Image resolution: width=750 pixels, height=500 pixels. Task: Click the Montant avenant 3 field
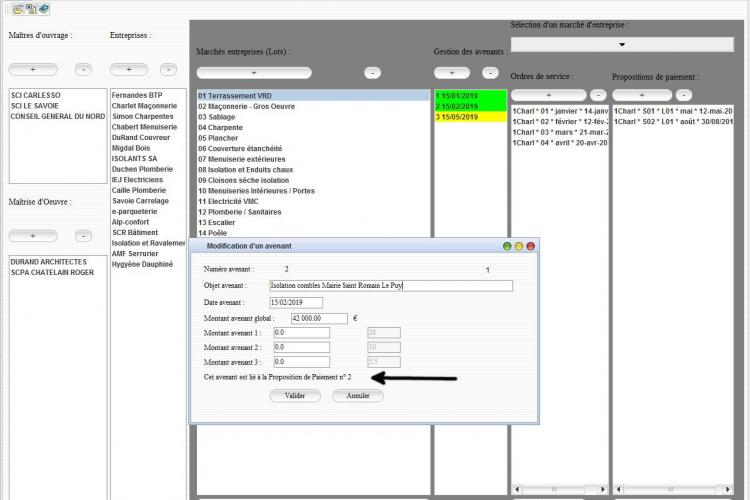[x=301, y=362]
